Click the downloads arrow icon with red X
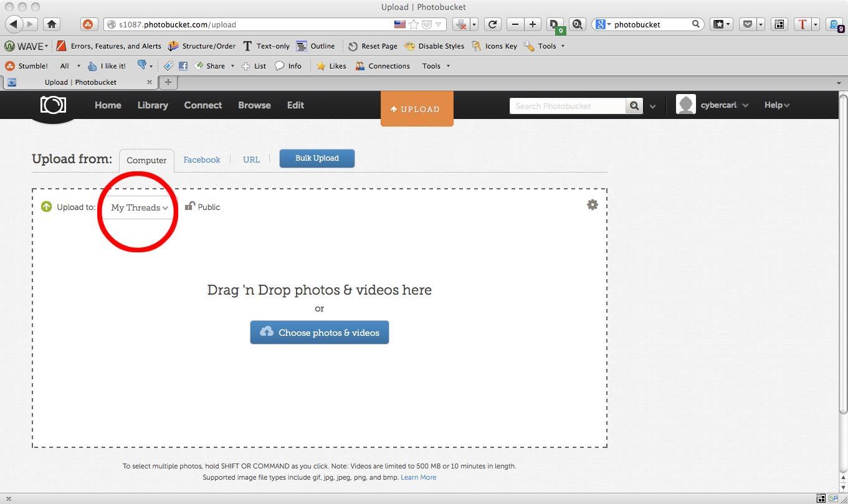848x504 pixels. click(x=460, y=24)
